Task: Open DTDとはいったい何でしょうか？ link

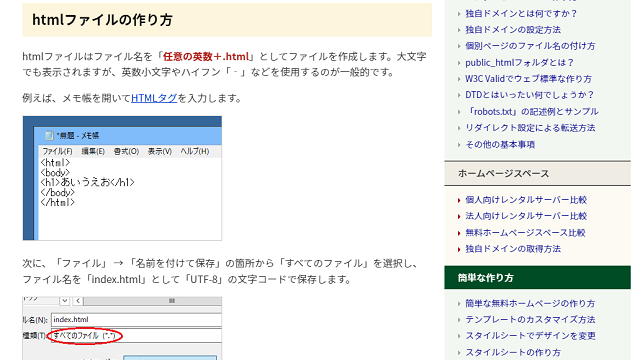Action: (529, 95)
